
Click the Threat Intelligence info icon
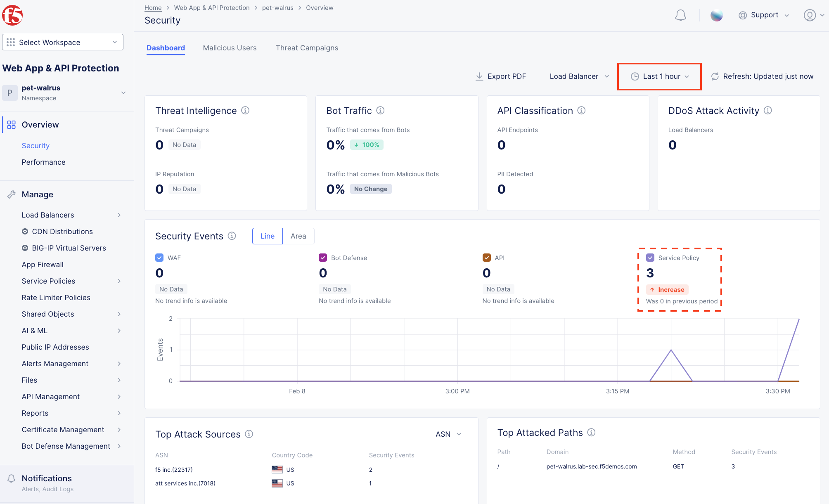pos(245,110)
